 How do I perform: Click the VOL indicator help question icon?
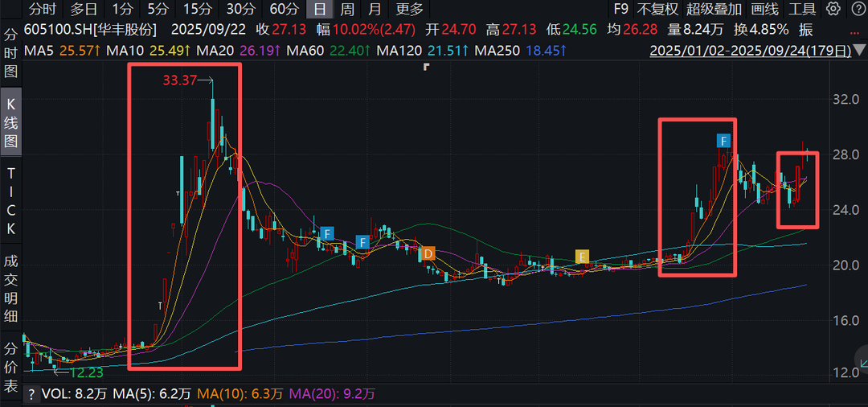pos(31,394)
